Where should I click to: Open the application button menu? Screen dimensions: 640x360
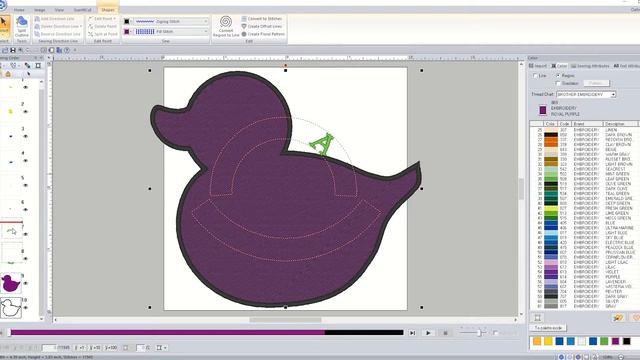2,5
